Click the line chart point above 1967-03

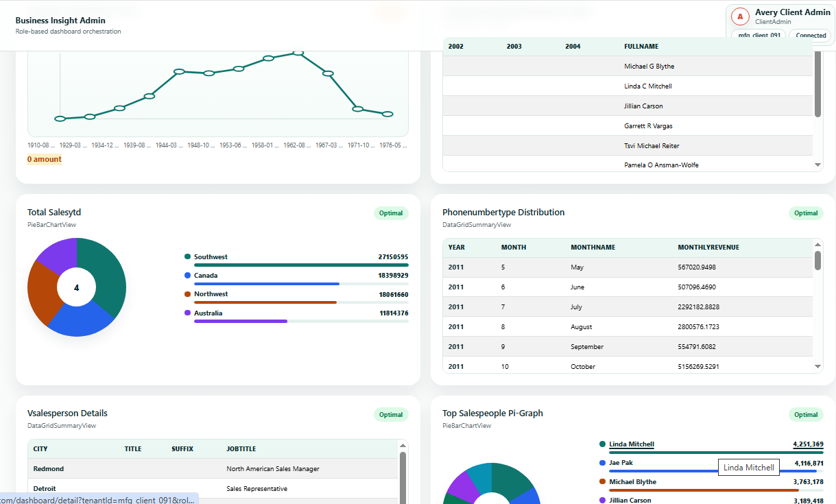(328, 73)
